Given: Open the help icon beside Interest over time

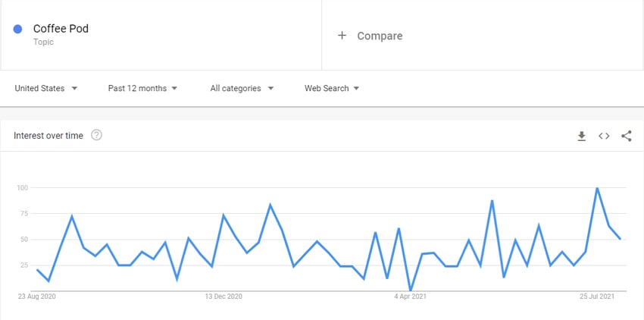Looking at the screenshot, I should point(96,135).
